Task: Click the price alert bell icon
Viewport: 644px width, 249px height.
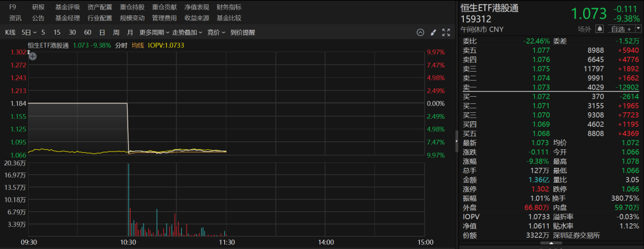Action: tap(600, 29)
